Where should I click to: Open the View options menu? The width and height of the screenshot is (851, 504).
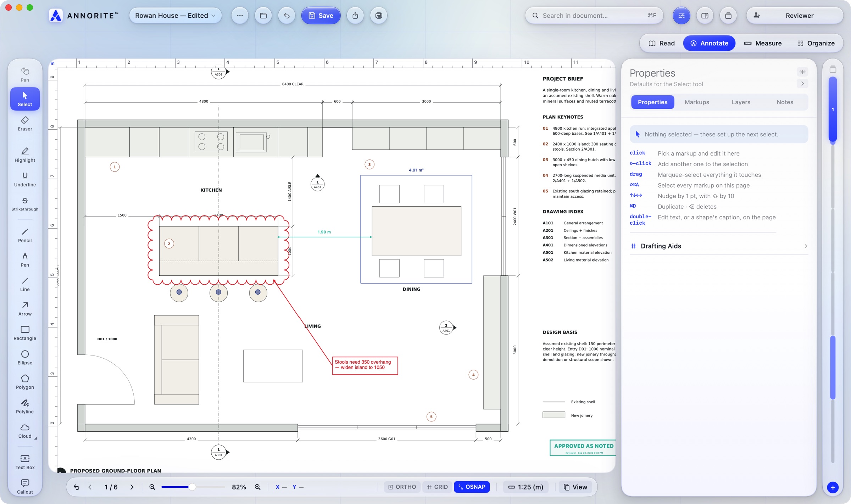(x=575, y=487)
